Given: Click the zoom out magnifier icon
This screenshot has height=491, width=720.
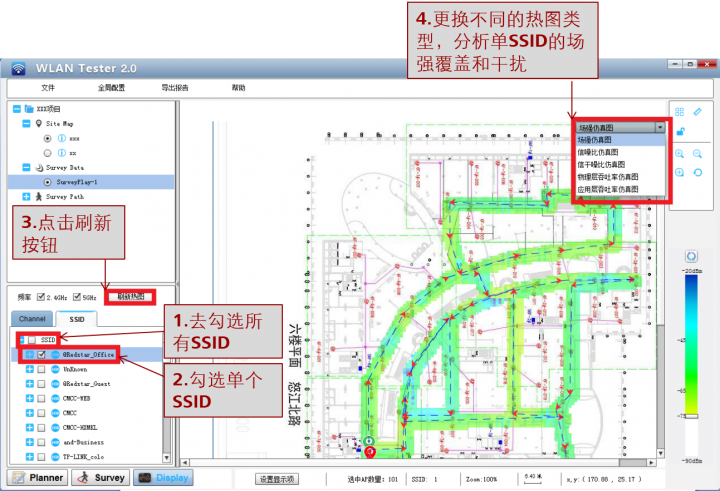Looking at the screenshot, I should pyautogui.click(x=698, y=154).
